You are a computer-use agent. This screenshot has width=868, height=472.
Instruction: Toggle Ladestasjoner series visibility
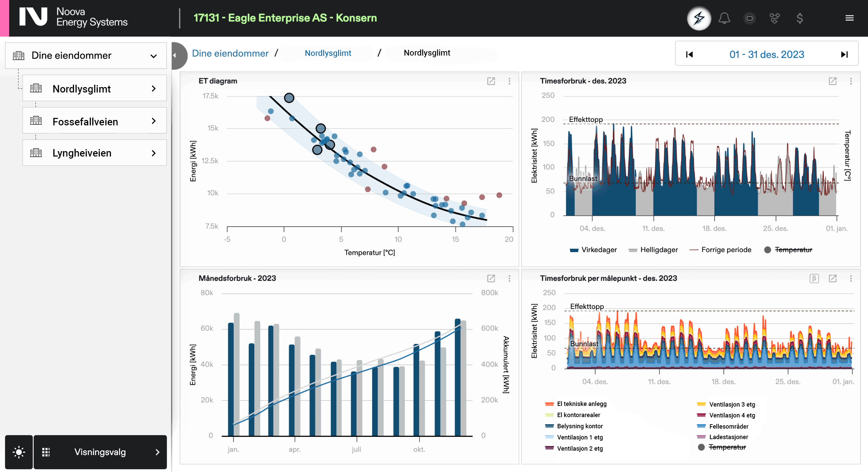pyautogui.click(x=728, y=437)
